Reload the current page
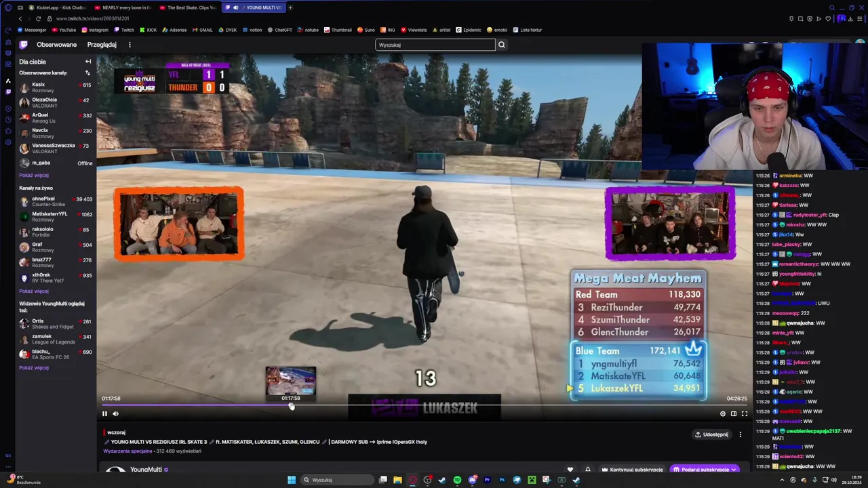This screenshot has height=488, width=868. 38,19
